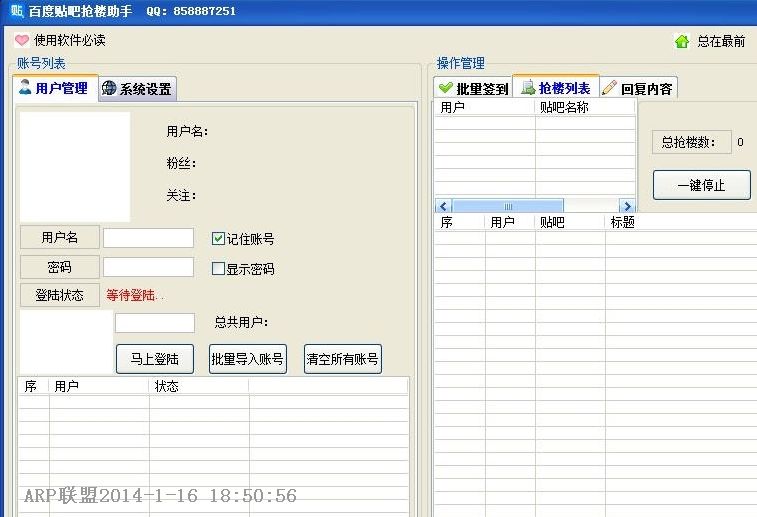This screenshot has height=517, width=757.
Task: Click 清空所有账号 to clear accounts
Action: (343, 359)
